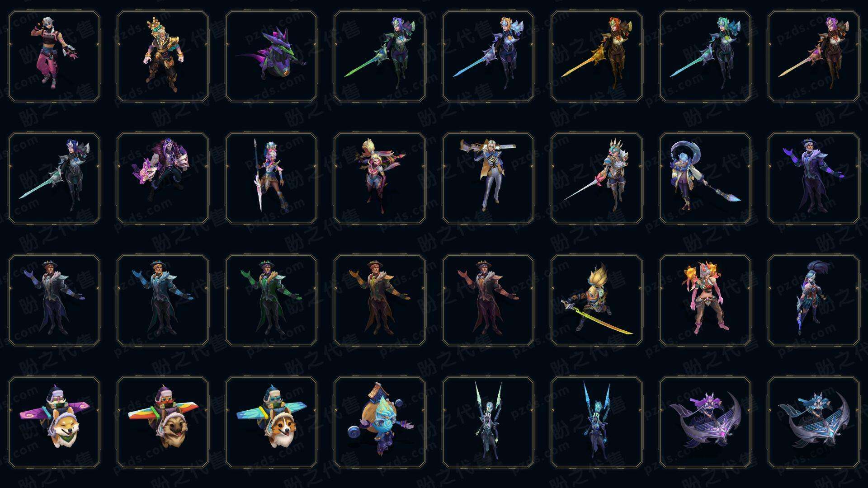
Task: Pick the rainbow-winged brown dog pilot
Action: (x=163, y=422)
